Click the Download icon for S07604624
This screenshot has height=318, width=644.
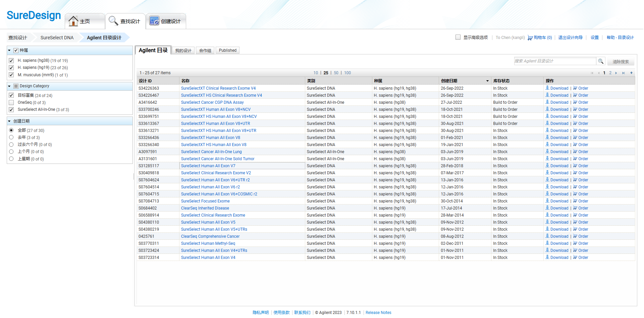click(547, 180)
